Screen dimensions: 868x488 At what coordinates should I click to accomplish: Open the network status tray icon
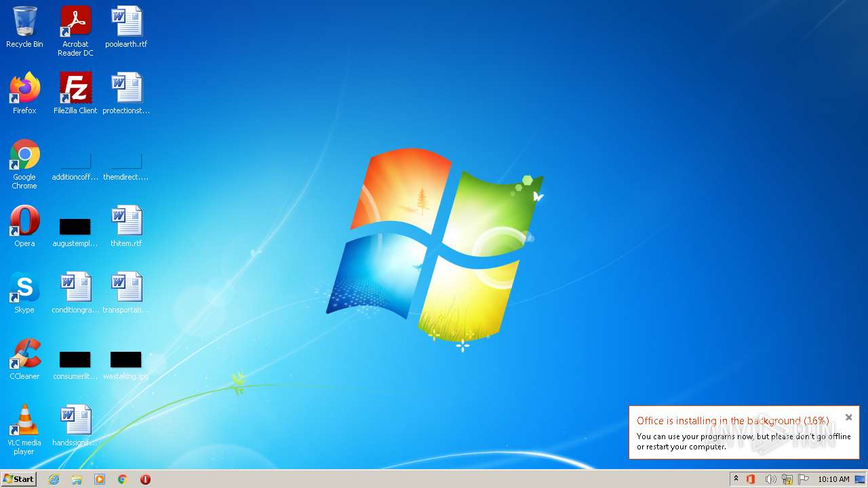point(787,479)
